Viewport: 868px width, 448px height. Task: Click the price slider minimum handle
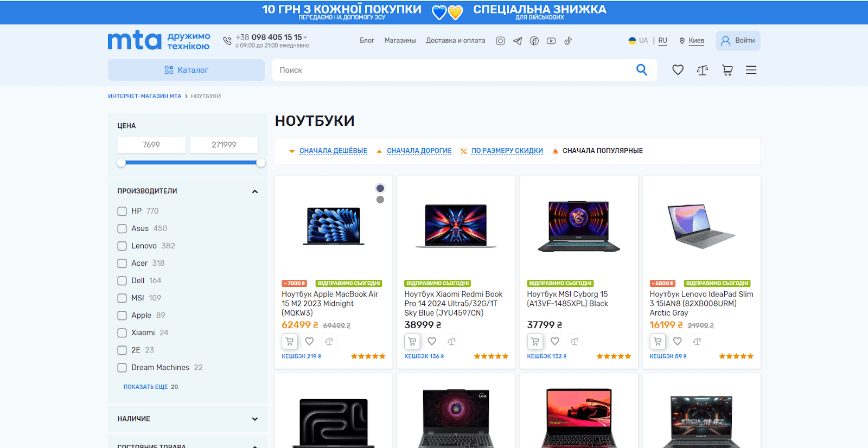121,163
